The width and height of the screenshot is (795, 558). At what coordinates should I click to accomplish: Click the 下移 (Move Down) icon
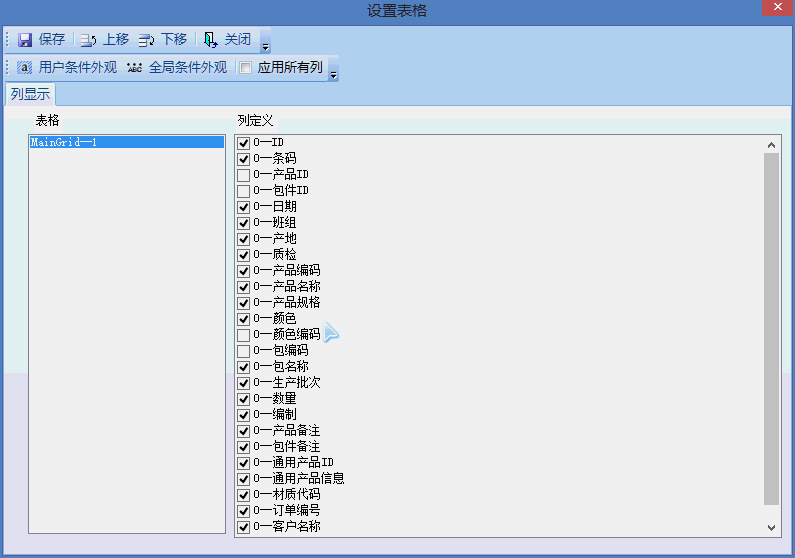pos(147,40)
